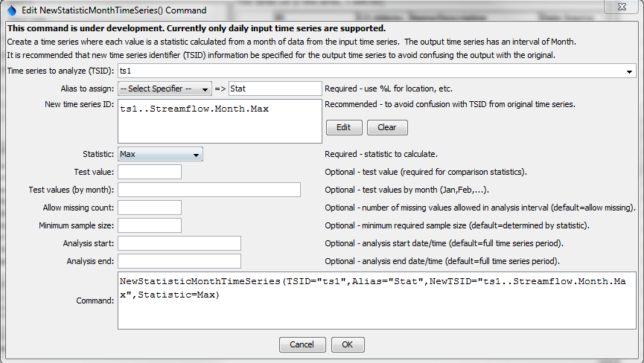Open the Statistic Max dropdown

tap(161, 155)
